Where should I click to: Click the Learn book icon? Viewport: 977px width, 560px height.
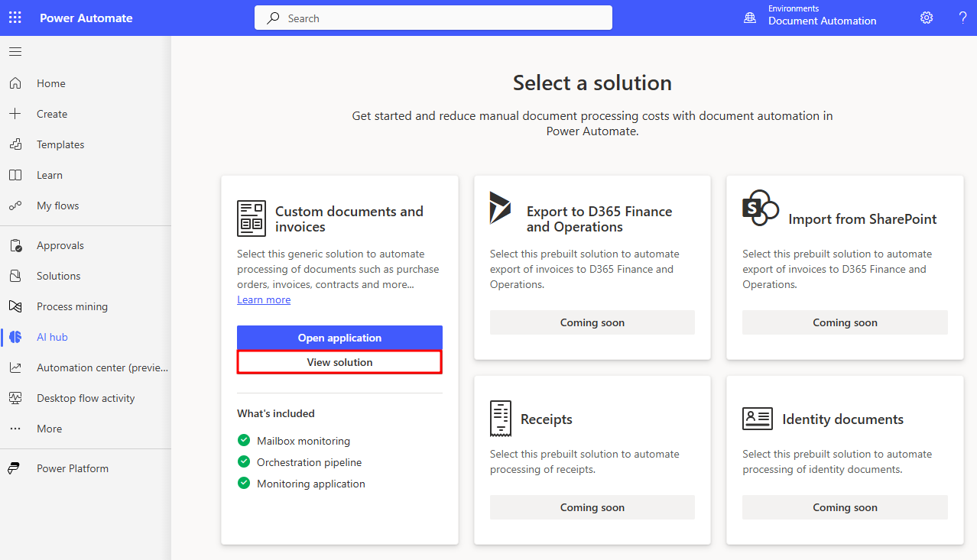[x=15, y=175]
